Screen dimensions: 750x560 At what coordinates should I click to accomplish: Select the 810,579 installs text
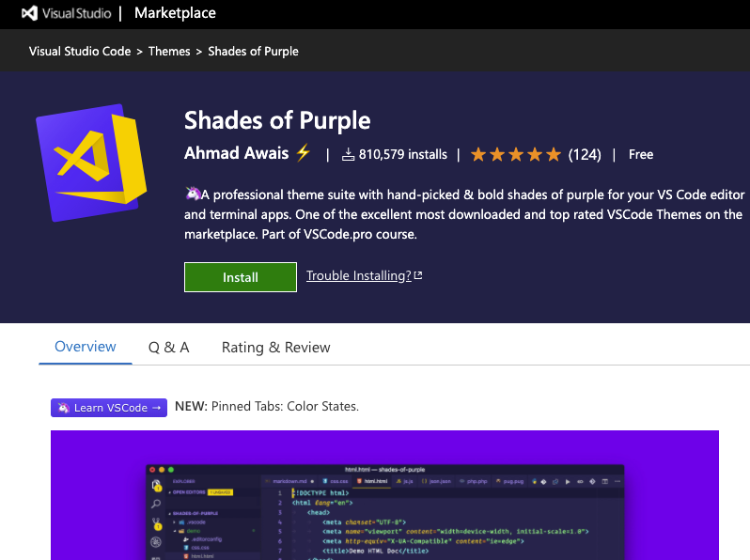[x=403, y=154]
